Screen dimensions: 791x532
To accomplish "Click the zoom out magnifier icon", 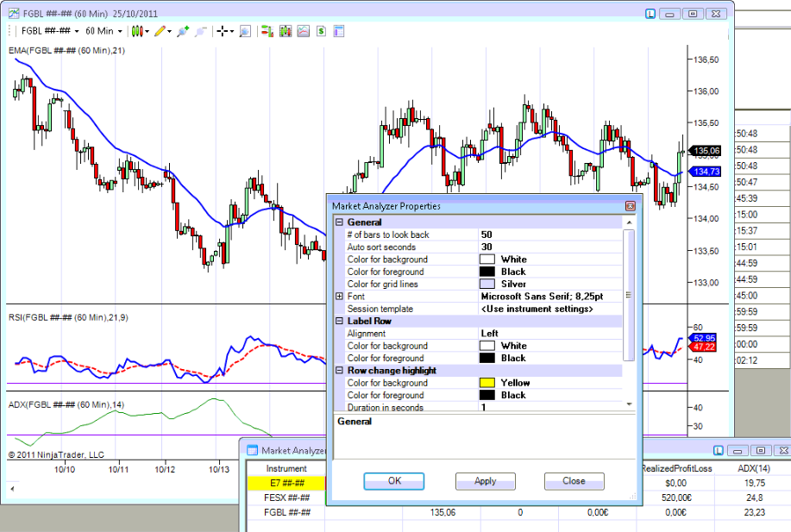I will (201, 31).
